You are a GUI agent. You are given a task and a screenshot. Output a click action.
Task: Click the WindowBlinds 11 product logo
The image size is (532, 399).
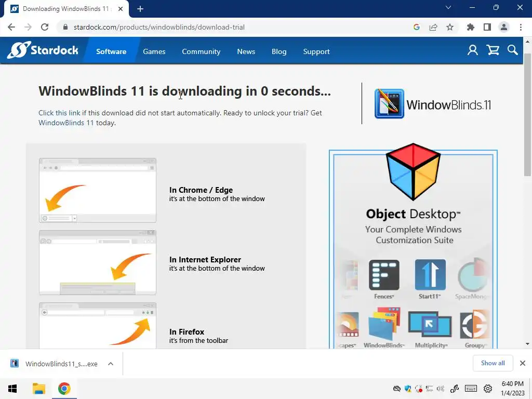pyautogui.click(x=433, y=104)
